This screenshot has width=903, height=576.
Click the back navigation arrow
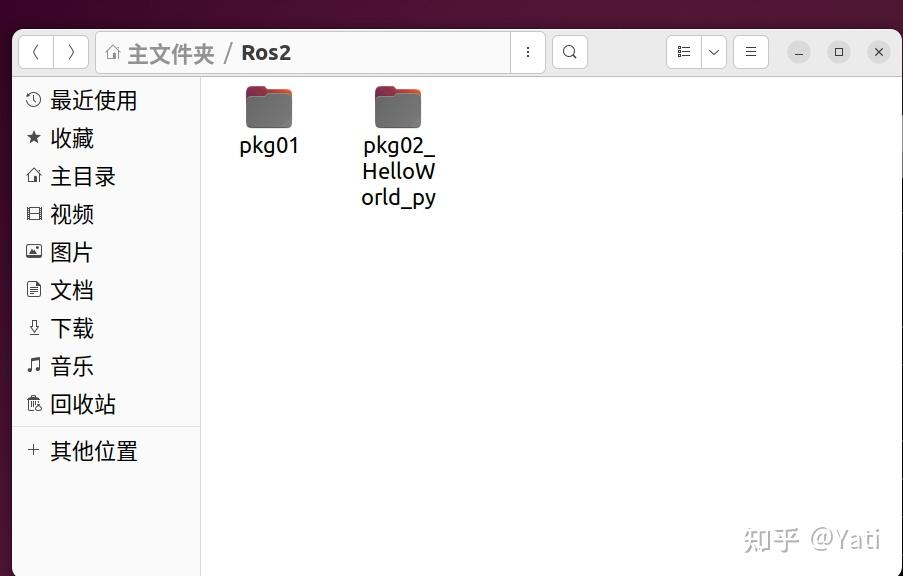click(35, 51)
